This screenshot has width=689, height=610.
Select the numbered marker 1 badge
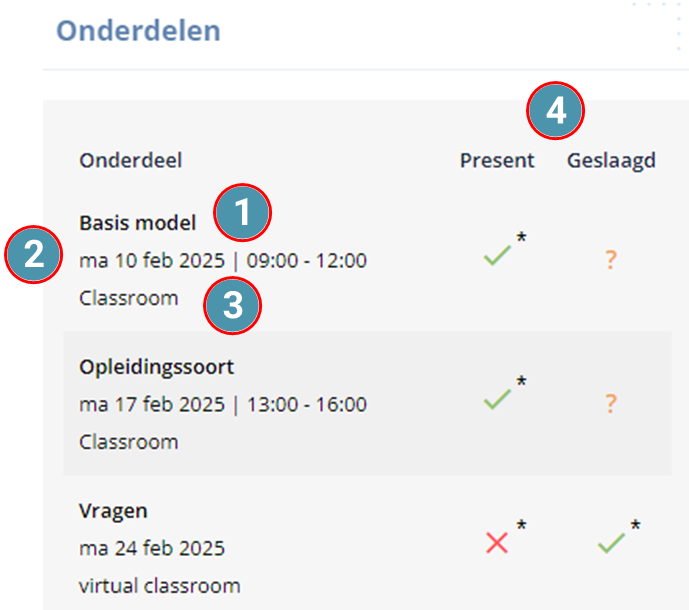[x=243, y=213]
